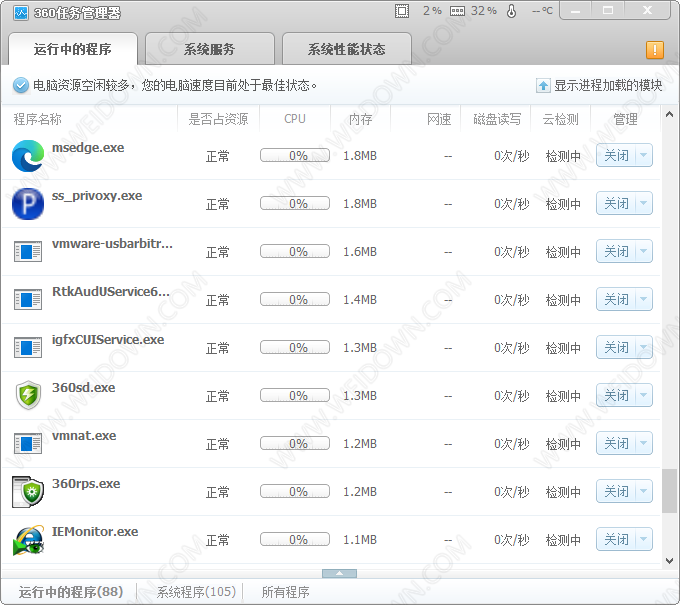Switch to the 运行中的程序 tab
Screen dimensions: 680x605
73,49
